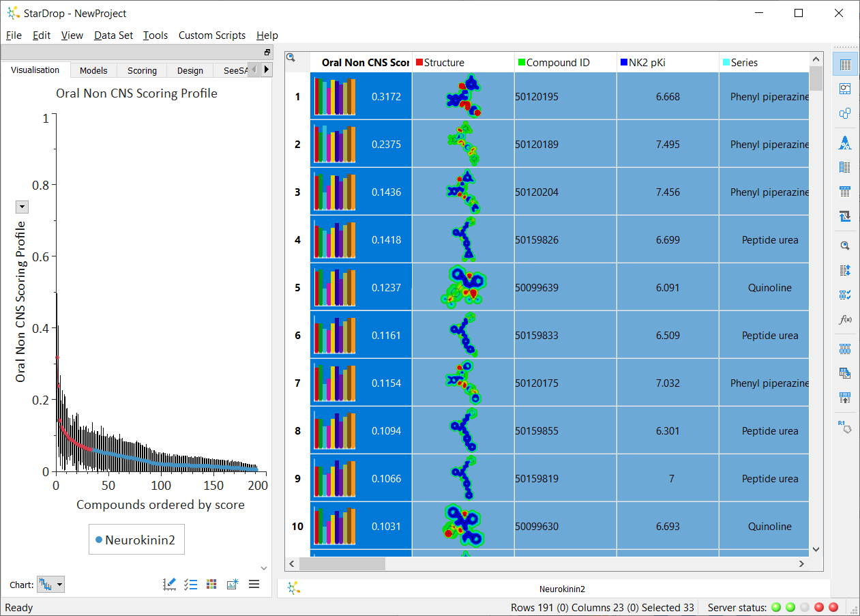Click the colored grid icon below the chart
Viewport: 860px width, 616px height.
[x=212, y=584]
